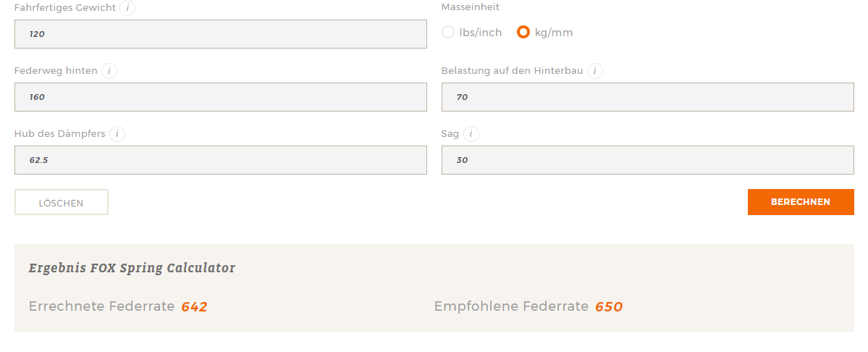Click the Ergebnis FOX Spring Calculator heading
868x352 pixels.
[x=132, y=268]
